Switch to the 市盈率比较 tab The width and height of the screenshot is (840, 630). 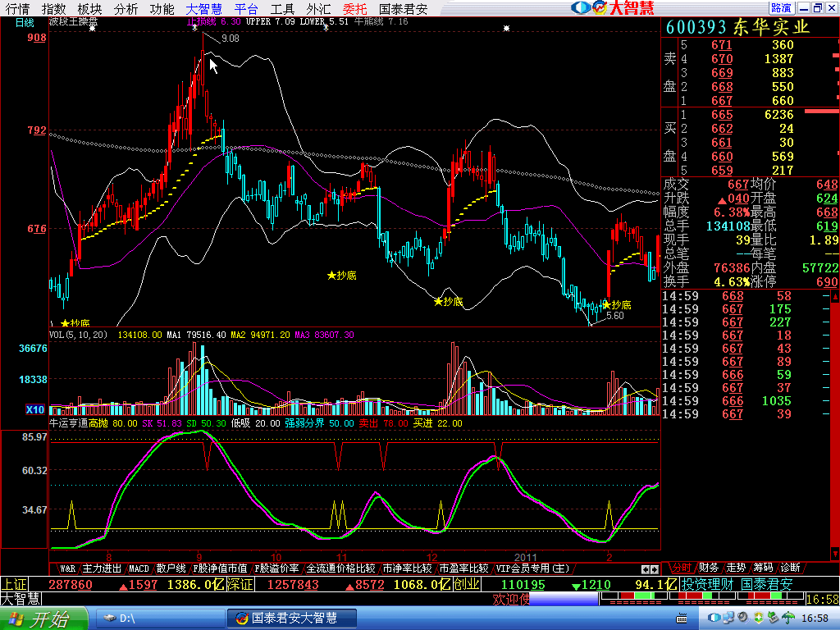click(x=464, y=568)
